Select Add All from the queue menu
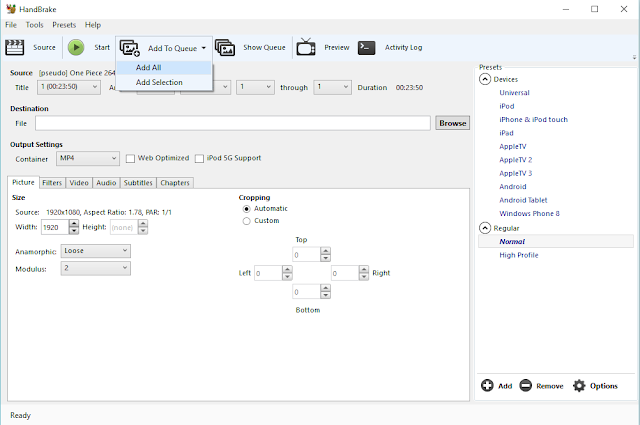The image size is (640, 425). pyautogui.click(x=164, y=68)
